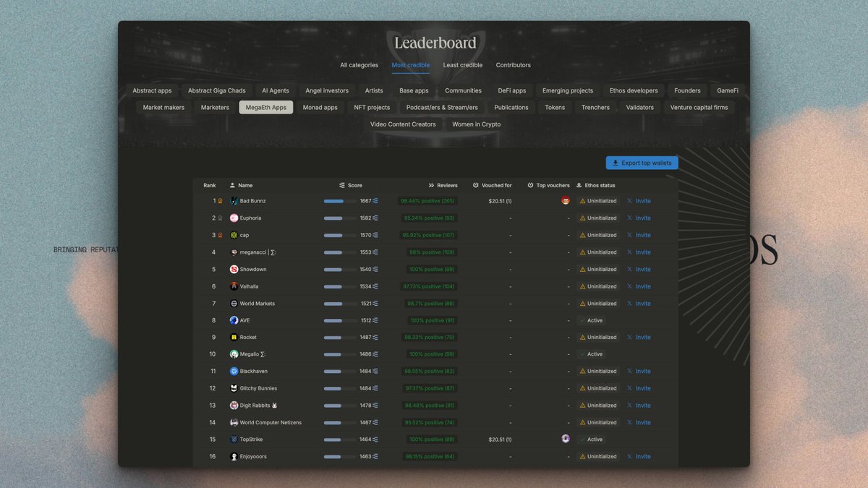The height and width of the screenshot is (488, 868).
Task: Select Podcast/ers & Stream/ers category
Action: 442,107
